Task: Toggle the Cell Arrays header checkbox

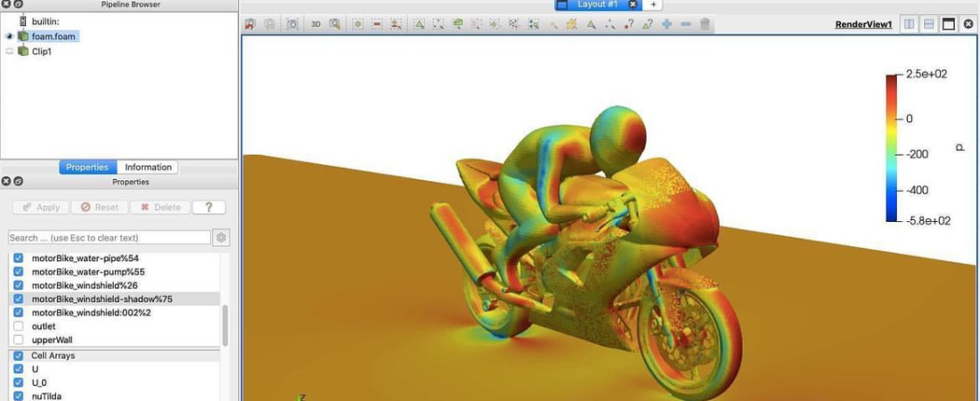Action: click(18, 356)
